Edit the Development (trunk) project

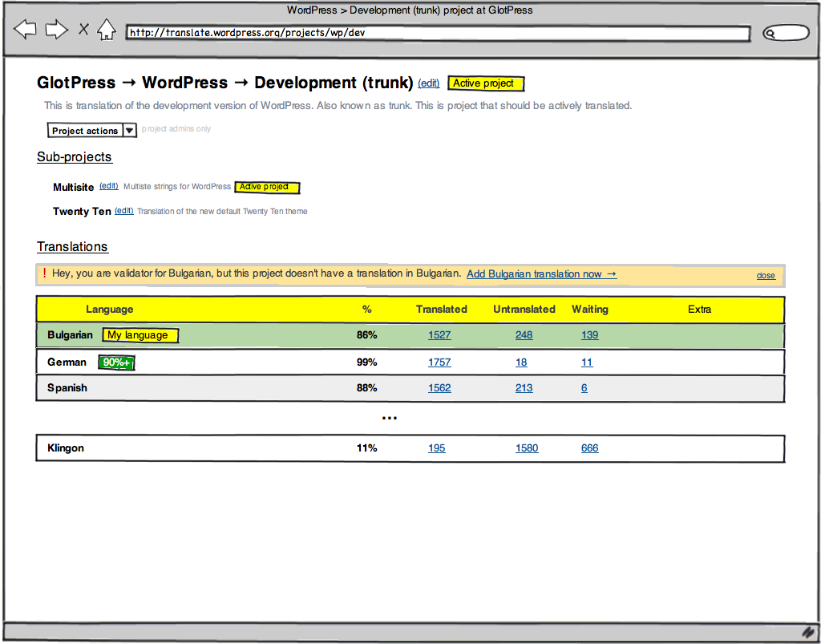click(429, 83)
